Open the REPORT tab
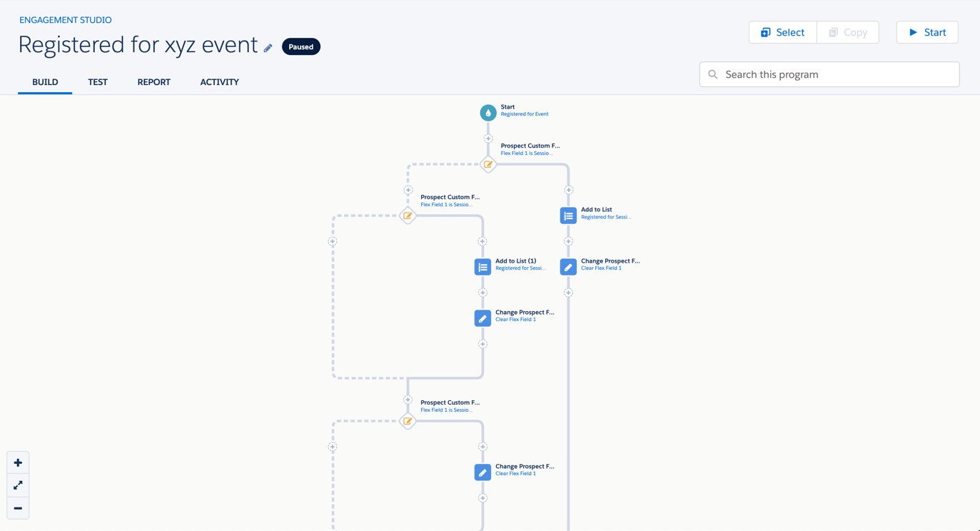This screenshot has width=980, height=531. click(x=153, y=82)
